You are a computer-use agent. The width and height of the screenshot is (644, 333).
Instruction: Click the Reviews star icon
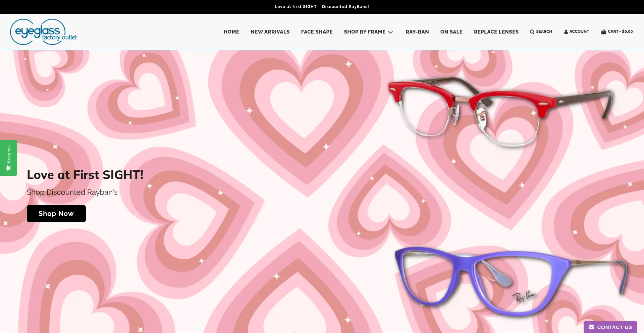tap(8, 168)
